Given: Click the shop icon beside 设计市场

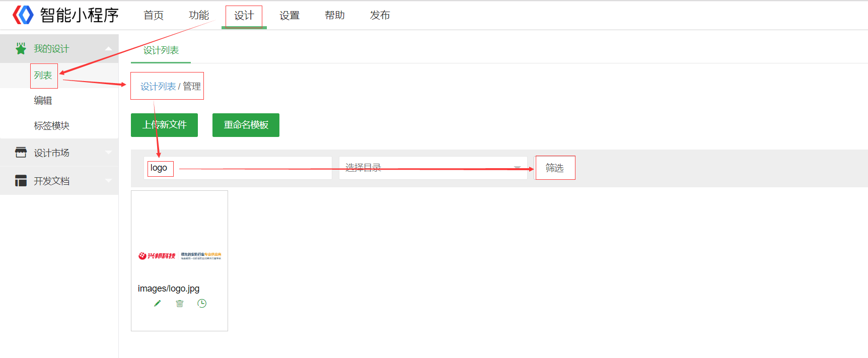Looking at the screenshot, I should click(21, 153).
